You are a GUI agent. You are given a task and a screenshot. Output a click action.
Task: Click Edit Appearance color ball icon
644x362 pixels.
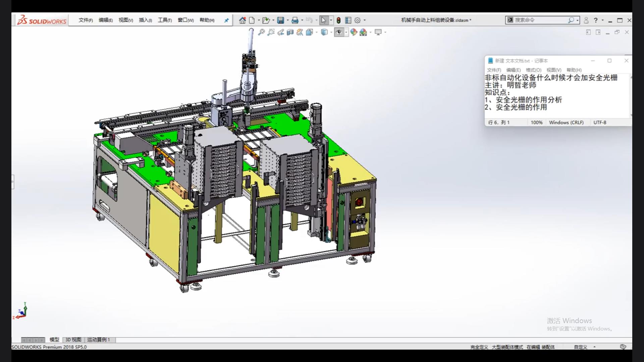[x=354, y=32]
